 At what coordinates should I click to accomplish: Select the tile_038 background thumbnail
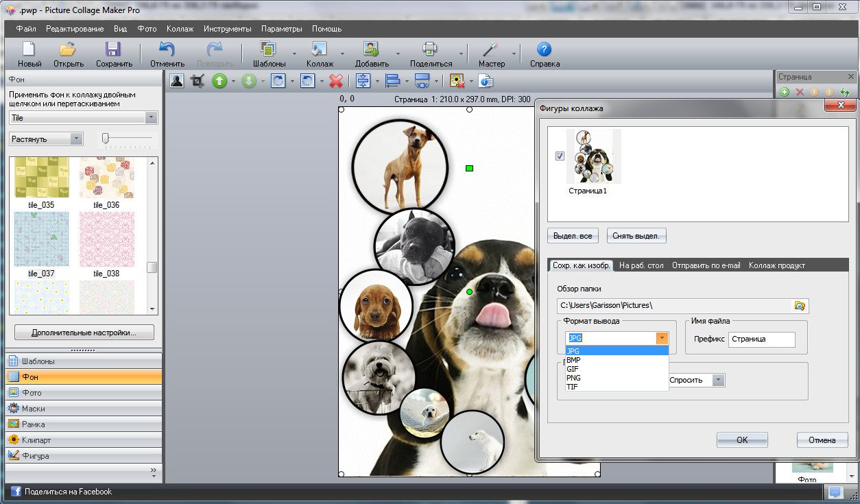point(106,239)
